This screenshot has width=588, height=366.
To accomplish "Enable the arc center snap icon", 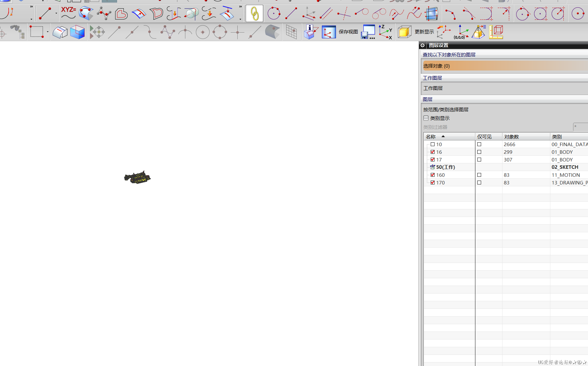I will (203, 32).
